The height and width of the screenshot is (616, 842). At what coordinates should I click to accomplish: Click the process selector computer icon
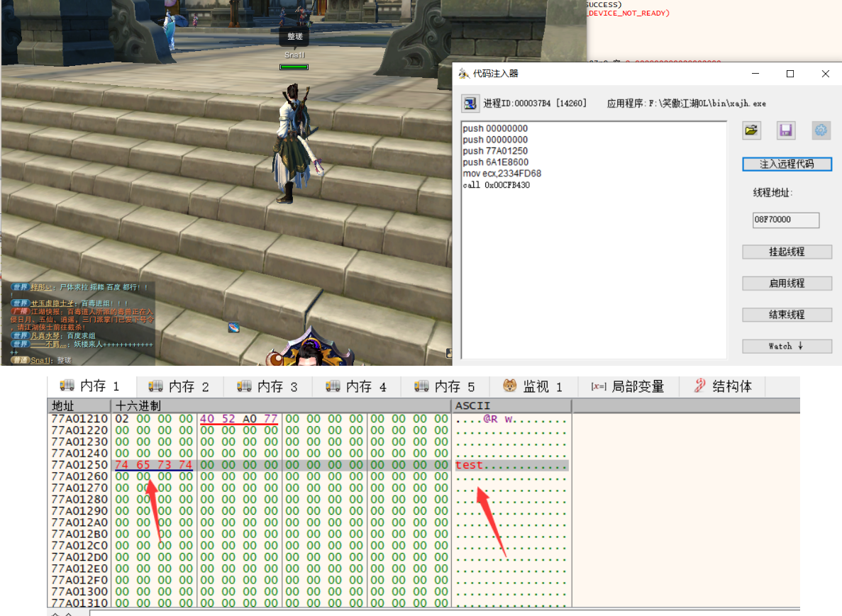pos(470,103)
